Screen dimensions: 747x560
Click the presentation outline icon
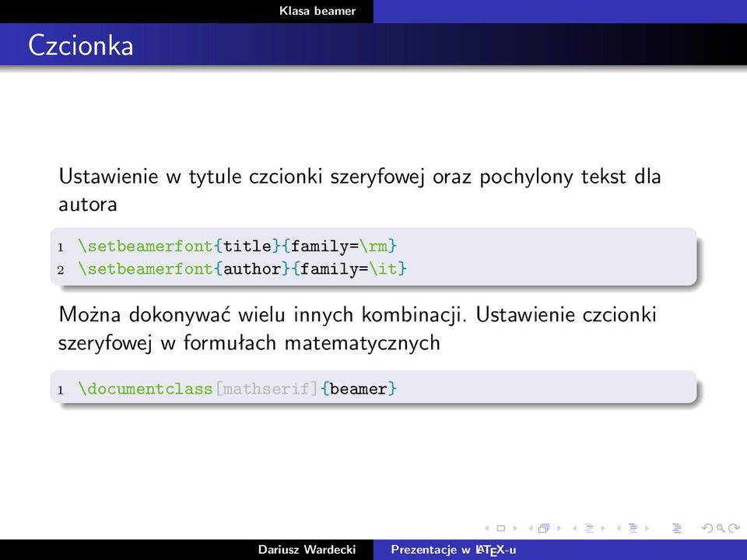(x=676, y=528)
